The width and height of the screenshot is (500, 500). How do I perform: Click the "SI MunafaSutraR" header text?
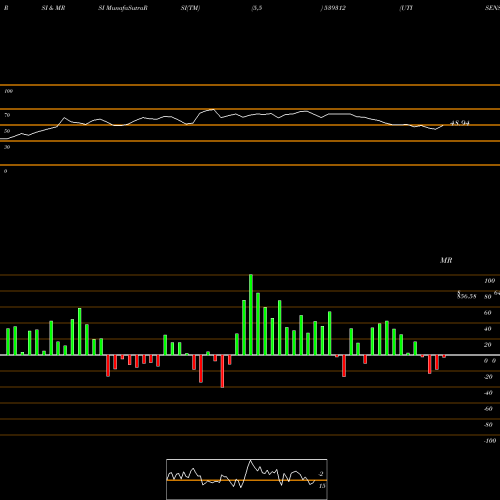[x=123, y=8]
